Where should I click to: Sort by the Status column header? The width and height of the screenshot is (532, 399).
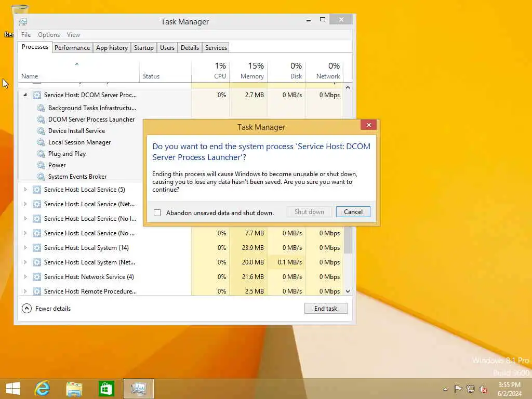click(x=166, y=72)
